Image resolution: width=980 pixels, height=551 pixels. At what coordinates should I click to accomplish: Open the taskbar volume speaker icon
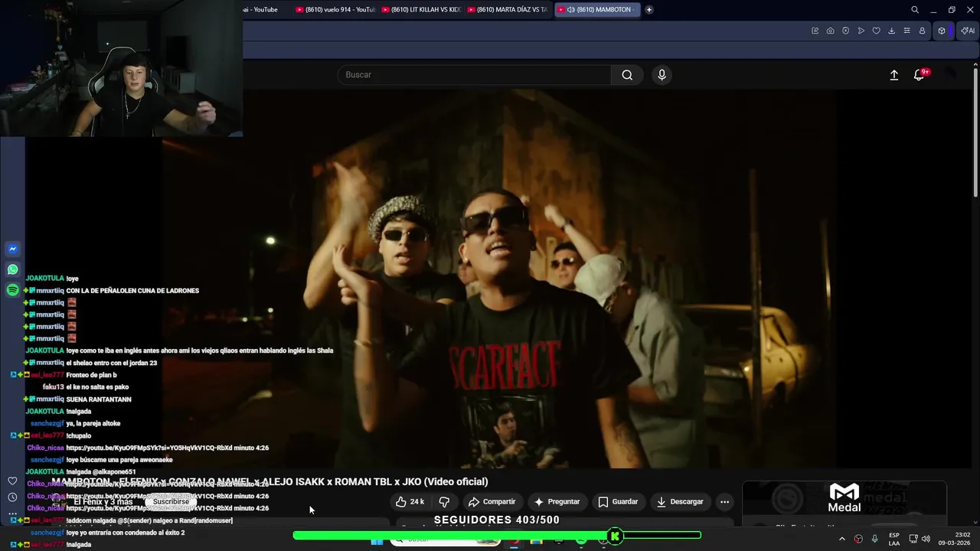[x=926, y=539]
